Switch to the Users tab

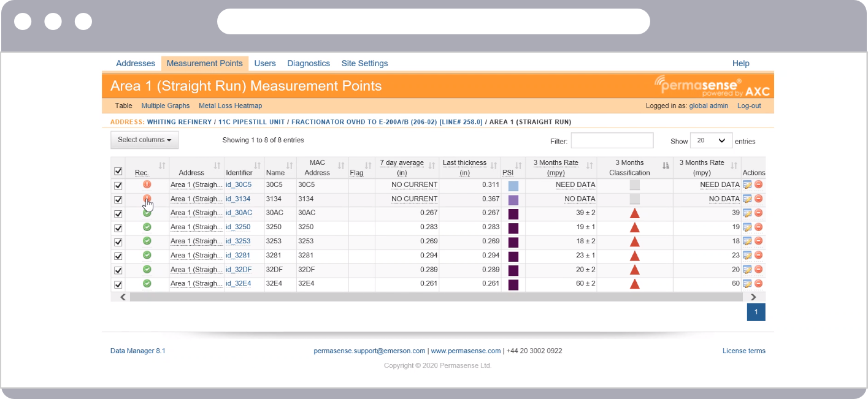pos(265,63)
